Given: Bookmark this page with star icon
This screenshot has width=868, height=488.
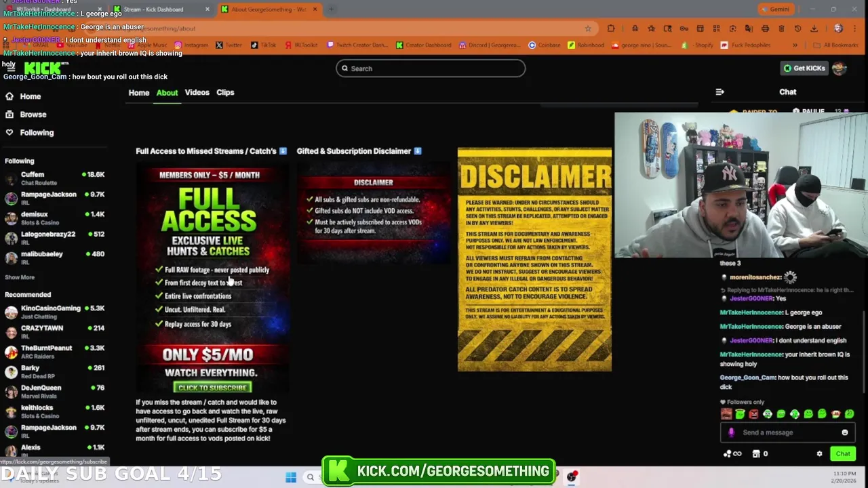Looking at the screenshot, I should point(588,28).
